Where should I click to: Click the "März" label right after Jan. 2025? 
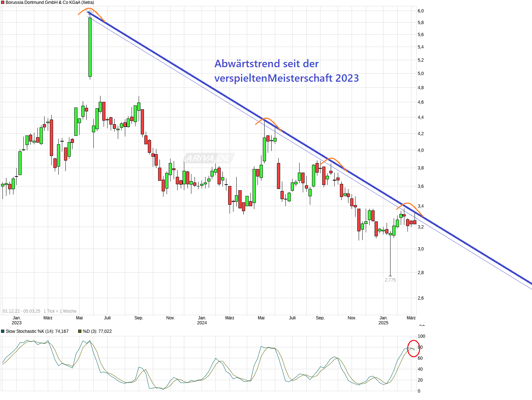point(411,318)
